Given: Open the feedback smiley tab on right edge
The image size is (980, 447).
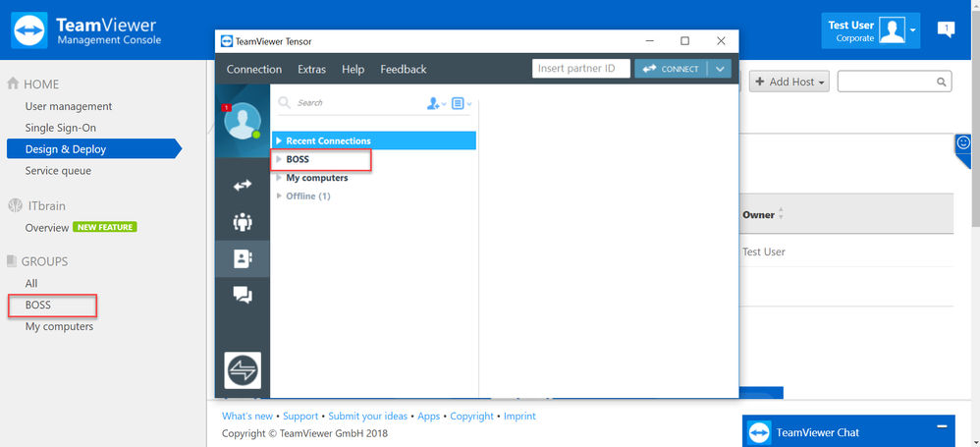Looking at the screenshot, I should click(963, 143).
